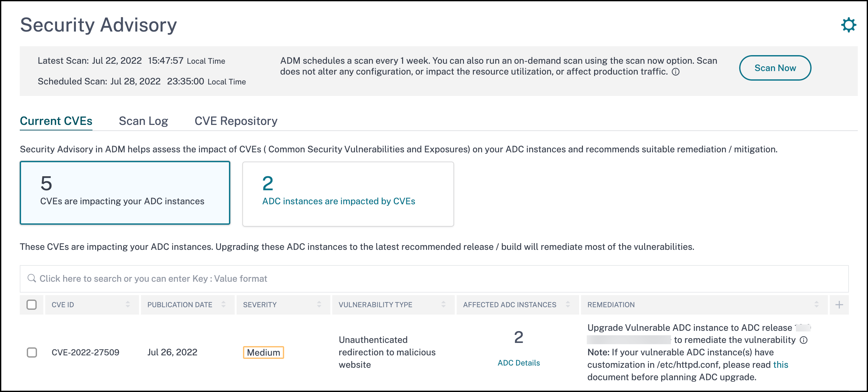
Task: Click the CVE-2022-27509 ID text
Action: tap(85, 352)
